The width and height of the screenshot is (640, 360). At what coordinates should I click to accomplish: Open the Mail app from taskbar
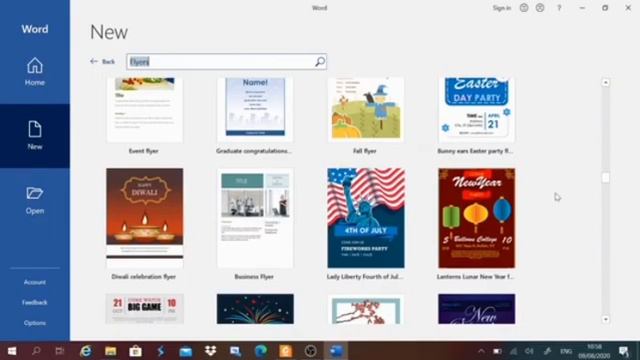(x=186, y=351)
